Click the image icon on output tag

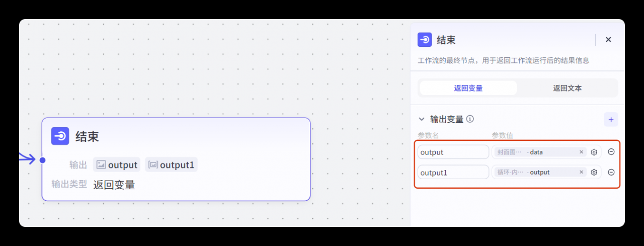coord(101,165)
